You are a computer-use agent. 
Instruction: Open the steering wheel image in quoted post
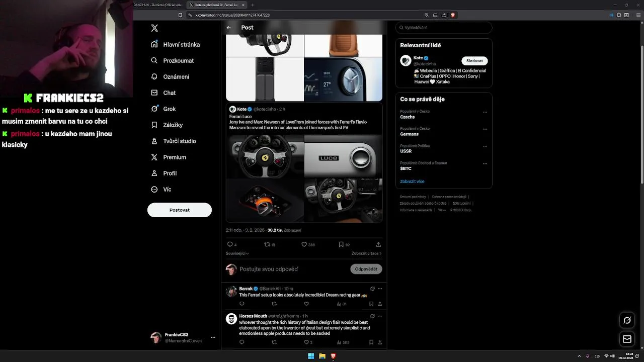click(265, 156)
